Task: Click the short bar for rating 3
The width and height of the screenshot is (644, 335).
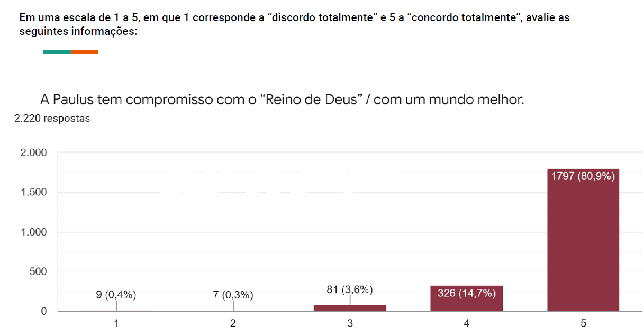Action: [350, 308]
